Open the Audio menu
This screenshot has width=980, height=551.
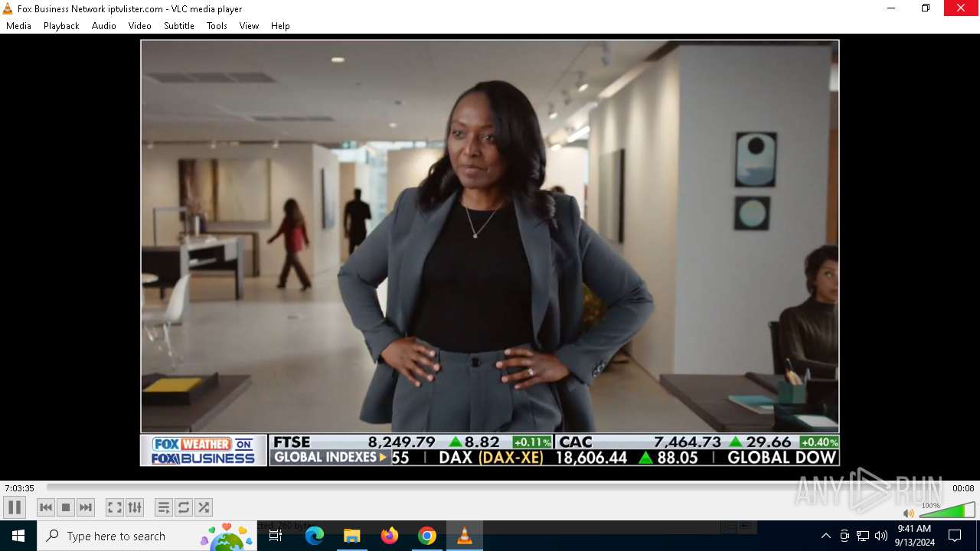click(x=104, y=26)
